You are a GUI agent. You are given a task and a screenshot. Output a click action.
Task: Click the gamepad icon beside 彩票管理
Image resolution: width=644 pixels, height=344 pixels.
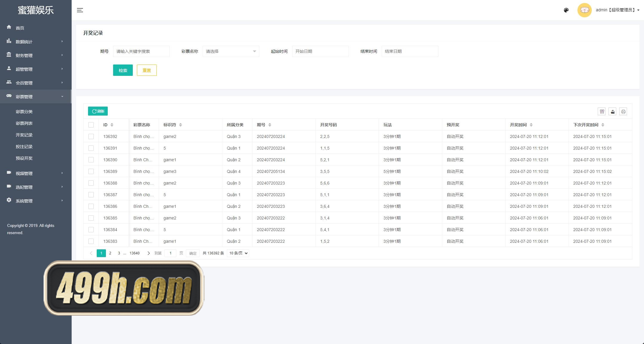point(9,96)
